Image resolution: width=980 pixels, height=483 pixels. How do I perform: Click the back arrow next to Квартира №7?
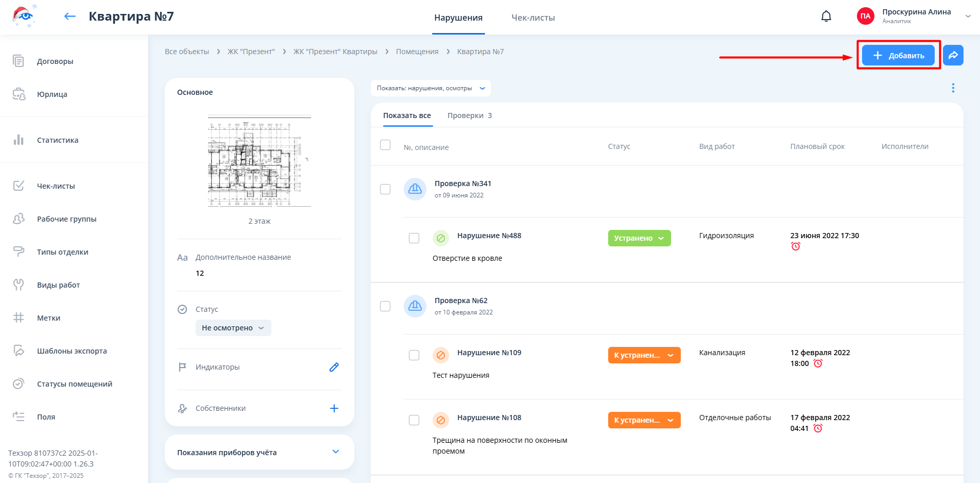(x=70, y=16)
